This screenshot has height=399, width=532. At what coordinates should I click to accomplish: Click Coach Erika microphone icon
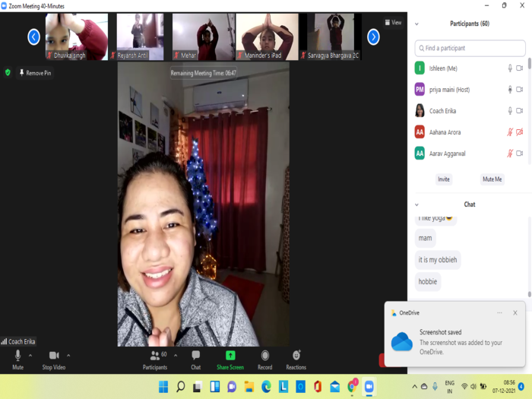point(510,111)
